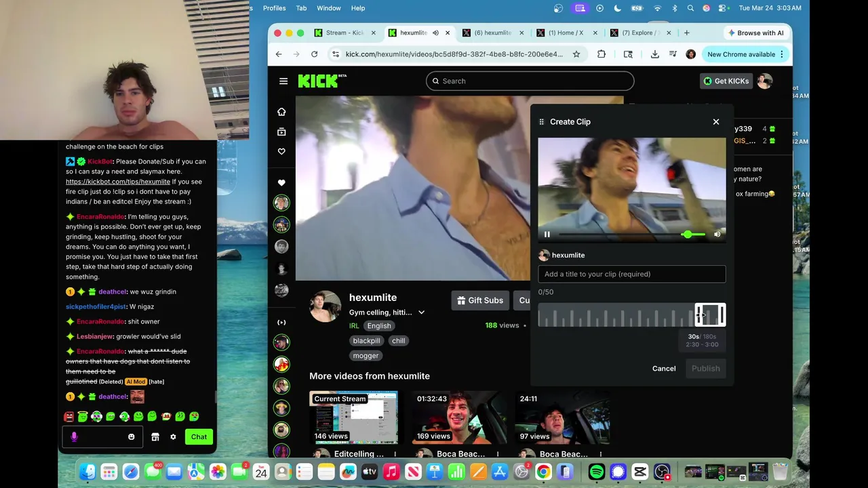Click the Wi-Fi menu bar icon

point(657,8)
